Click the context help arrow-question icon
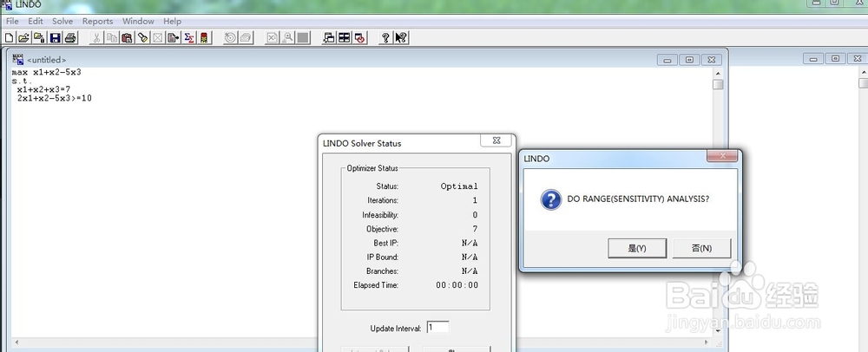This screenshot has height=352, width=868. click(401, 37)
